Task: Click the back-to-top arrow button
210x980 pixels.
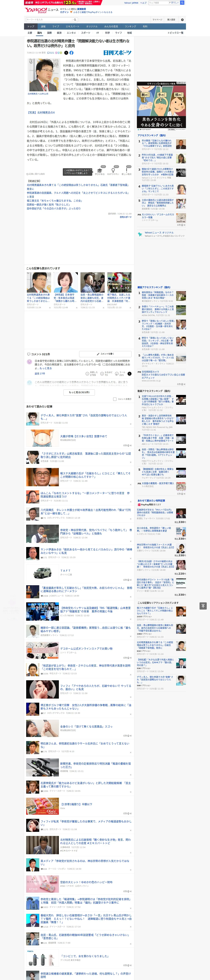Action: (x=203, y=606)
